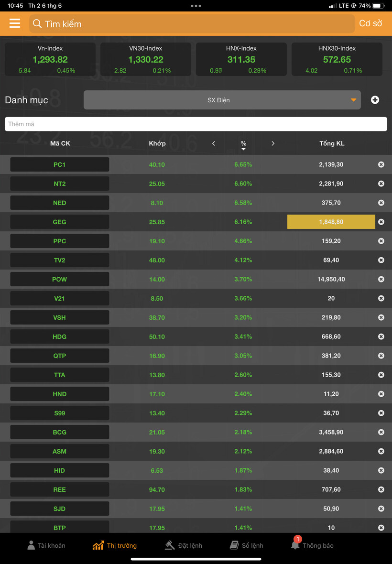The height and width of the screenshot is (564, 392).
Task: Open the Sổ lệnh order book icon
Action: pyautogui.click(x=234, y=545)
